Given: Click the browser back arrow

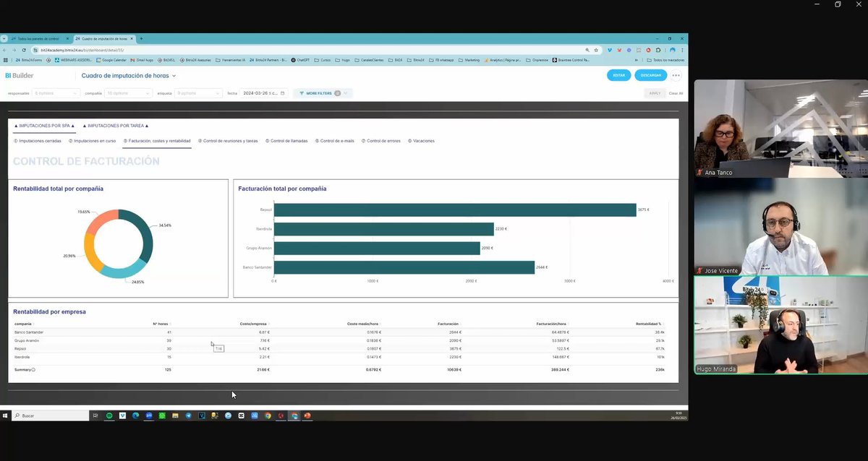Looking at the screenshot, I should [5, 50].
